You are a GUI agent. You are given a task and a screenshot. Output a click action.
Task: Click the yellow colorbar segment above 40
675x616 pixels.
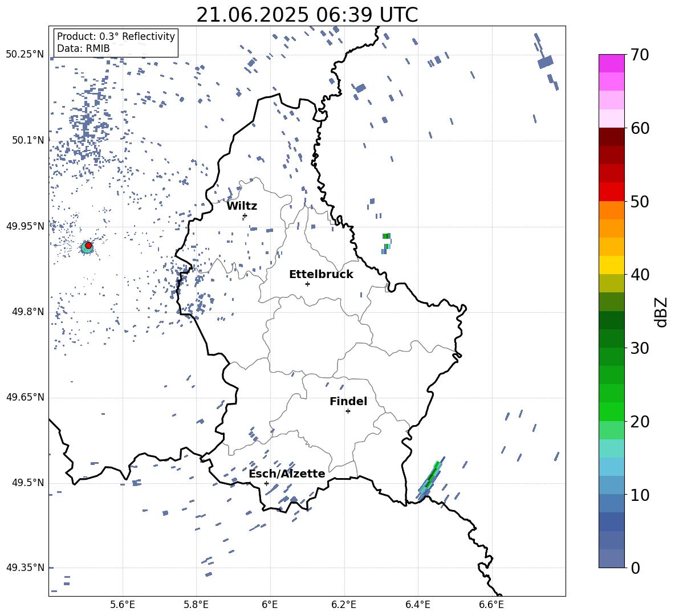(x=611, y=265)
